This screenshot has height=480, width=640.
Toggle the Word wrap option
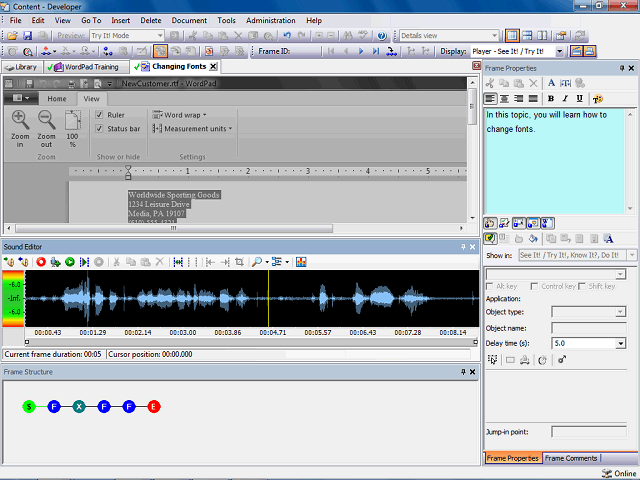(x=180, y=115)
